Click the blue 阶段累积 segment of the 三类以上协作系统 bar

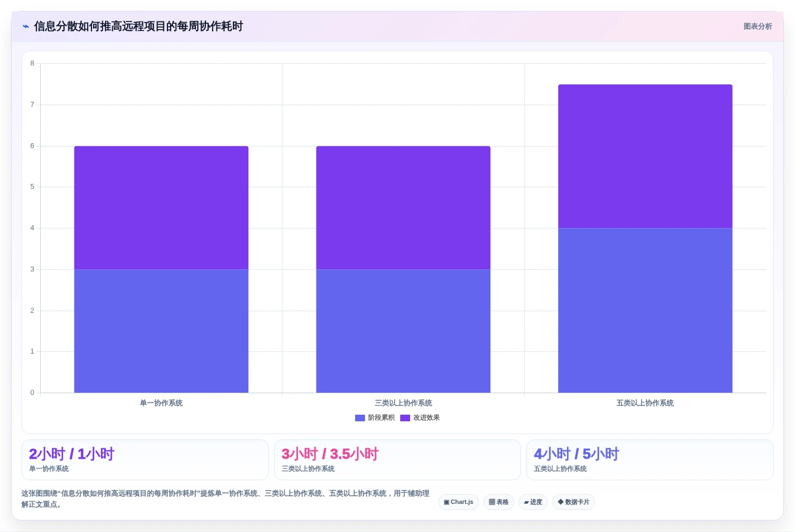(x=403, y=331)
